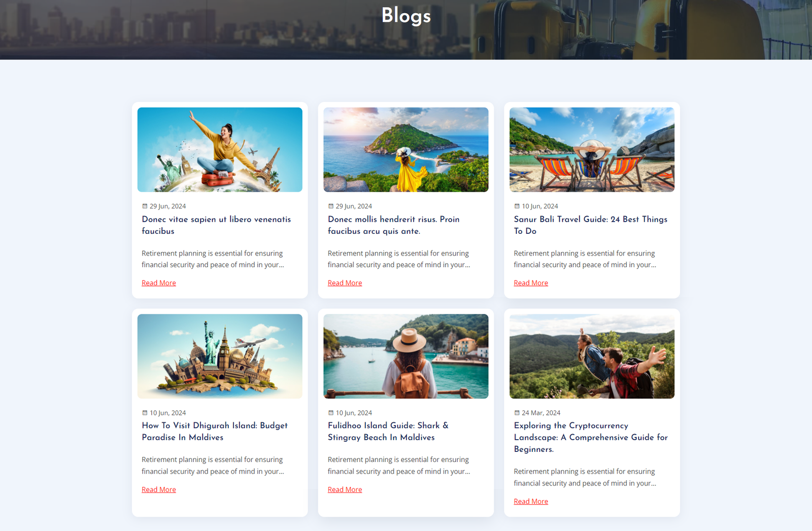Open Read More for Sanur Bali Travel Guide

(x=531, y=283)
